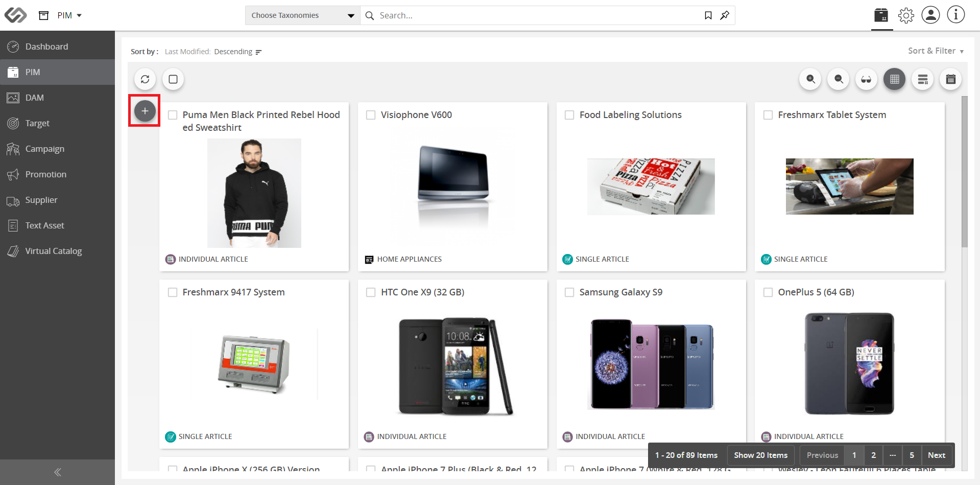Refresh the product list
This screenshot has height=485, width=980.
145,79
